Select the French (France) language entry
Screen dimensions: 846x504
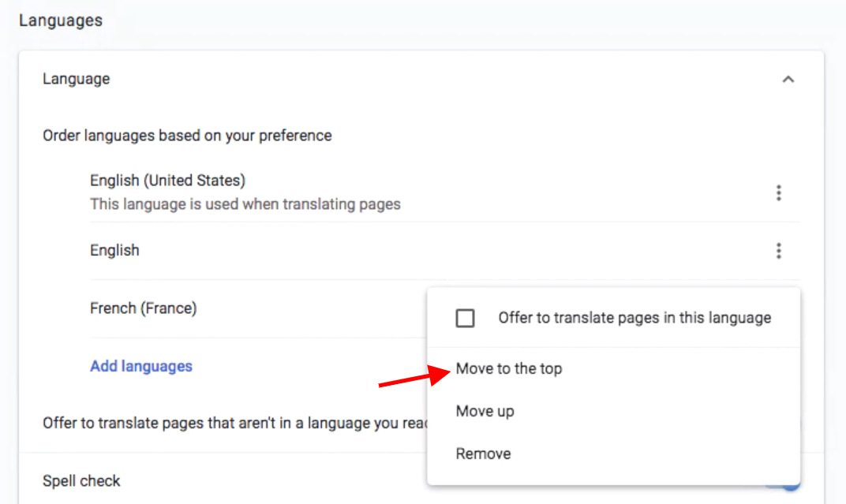(143, 308)
